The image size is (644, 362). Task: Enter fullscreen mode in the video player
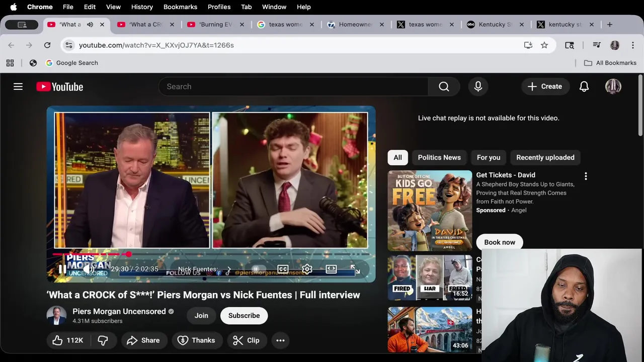tap(355, 269)
